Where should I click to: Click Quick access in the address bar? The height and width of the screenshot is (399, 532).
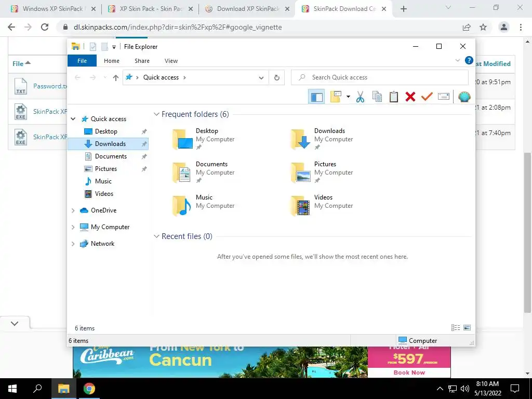[x=161, y=77]
